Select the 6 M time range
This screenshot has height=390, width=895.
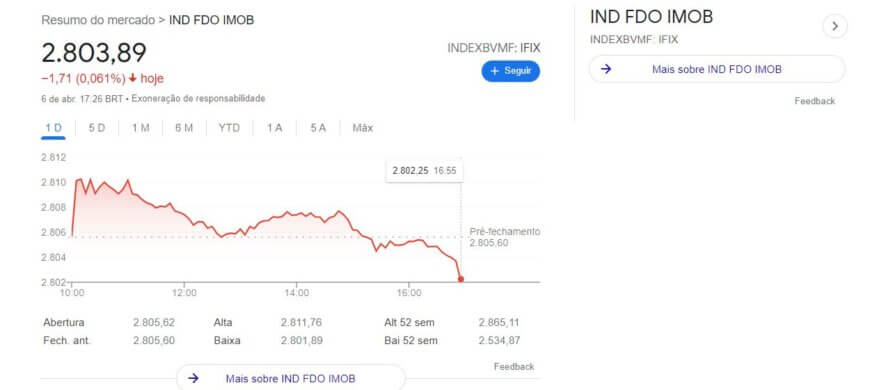coord(184,128)
